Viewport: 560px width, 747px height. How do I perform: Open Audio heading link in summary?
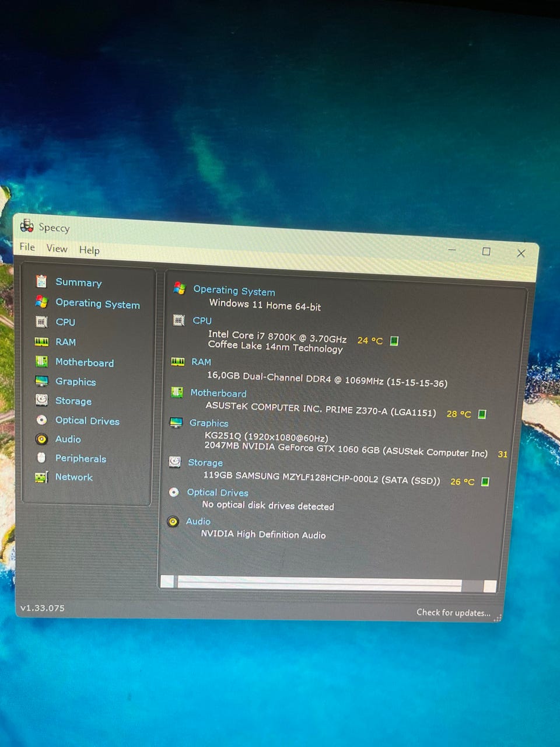[198, 521]
